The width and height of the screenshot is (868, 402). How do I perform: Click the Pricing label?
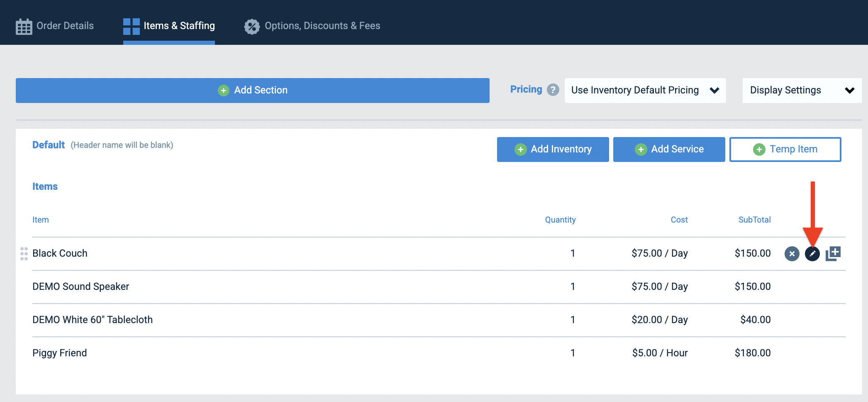click(526, 89)
